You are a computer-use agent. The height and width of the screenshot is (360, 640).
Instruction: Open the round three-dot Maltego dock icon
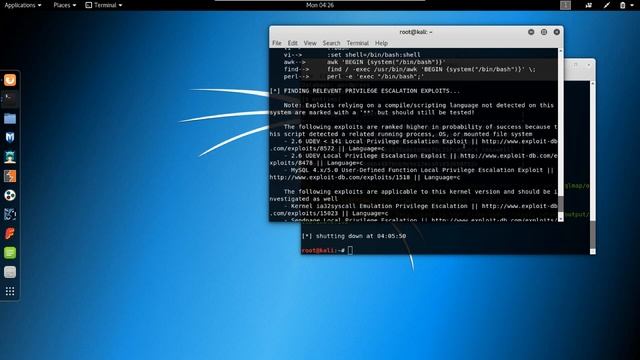pyautogui.click(x=10, y=195)
